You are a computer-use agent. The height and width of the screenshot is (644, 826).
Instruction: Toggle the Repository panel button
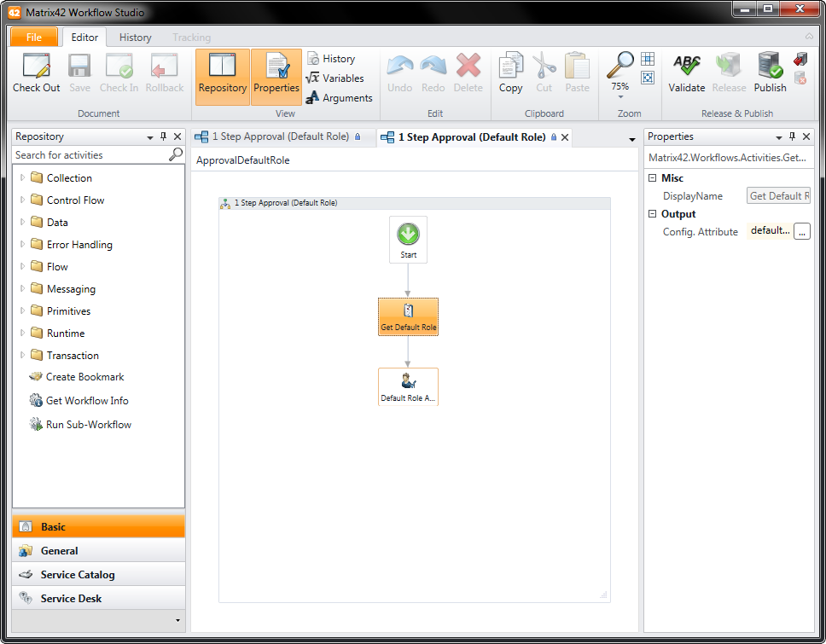[x=223, y=77]
